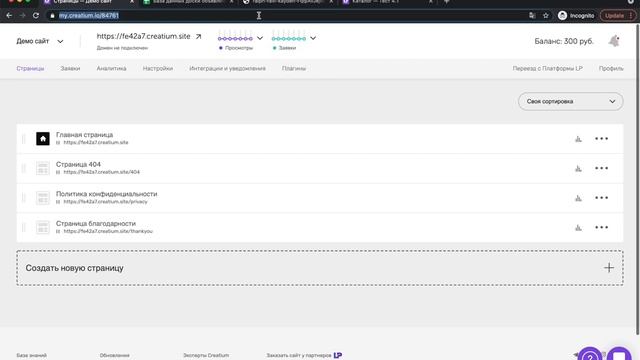Open Своя сортировка sorting dropdown
The width and height of the screenshot is (640, 360).
[571, 101]
